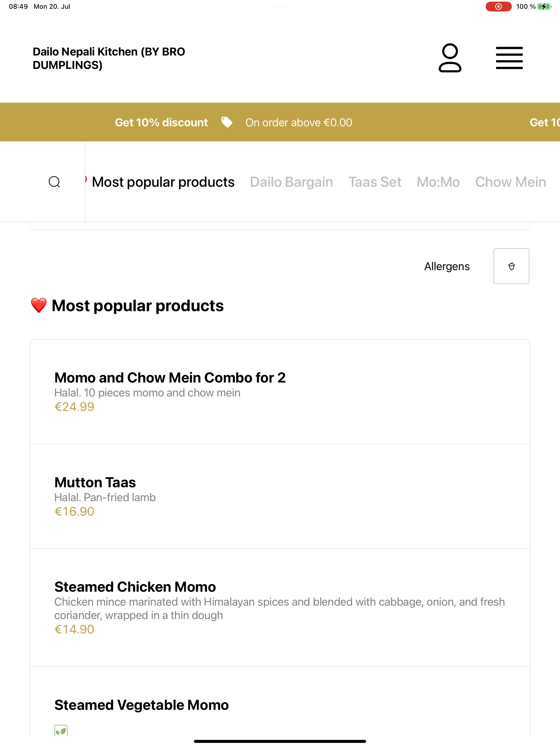This screenshot has height=747, width=560.
Task: Tap the €16.90 price
Action: [74, 511]
